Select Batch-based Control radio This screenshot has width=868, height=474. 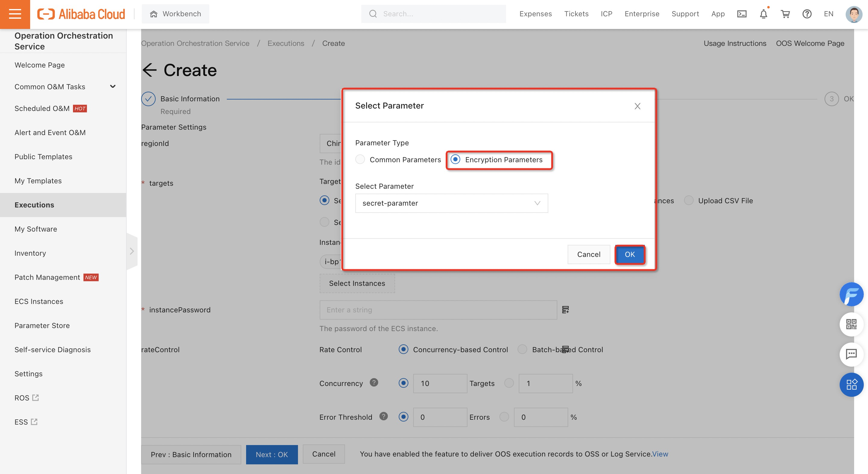(x=522, y=349)
